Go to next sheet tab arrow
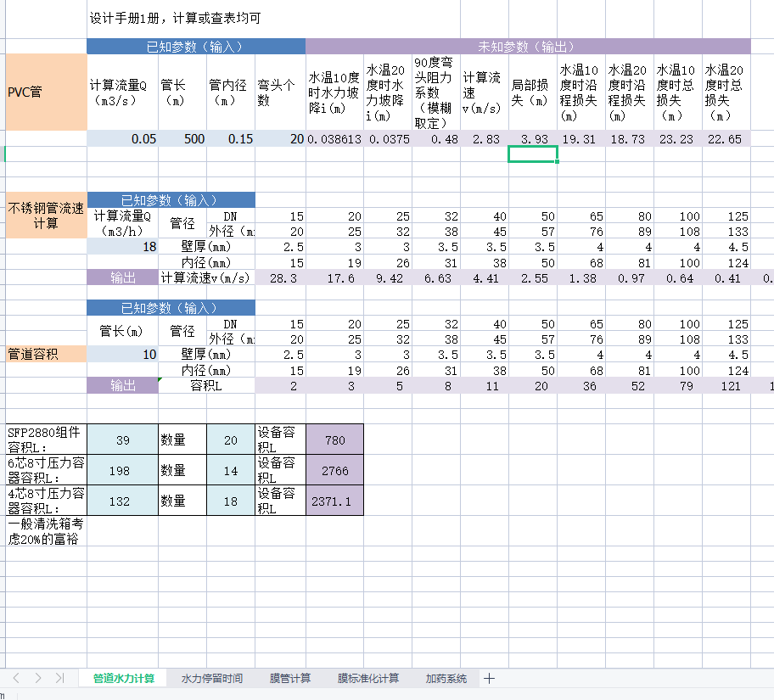774x700 pixels. coord(38,678)
